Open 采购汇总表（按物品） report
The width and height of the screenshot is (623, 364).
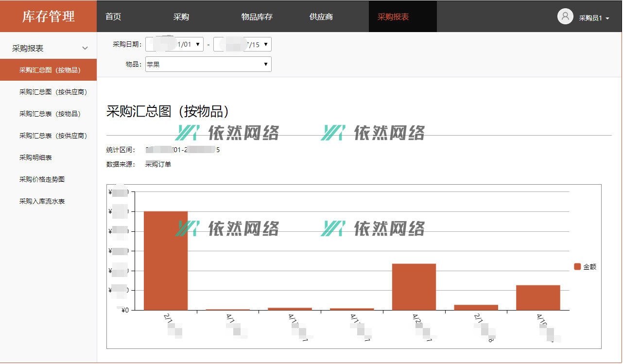[50, 114]
